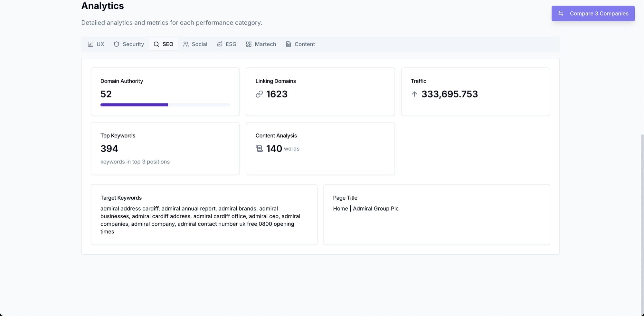The width and height of the screenshot is (644, 316).
Task: Select the SEO tab
Action: click(x=163, y=44)
